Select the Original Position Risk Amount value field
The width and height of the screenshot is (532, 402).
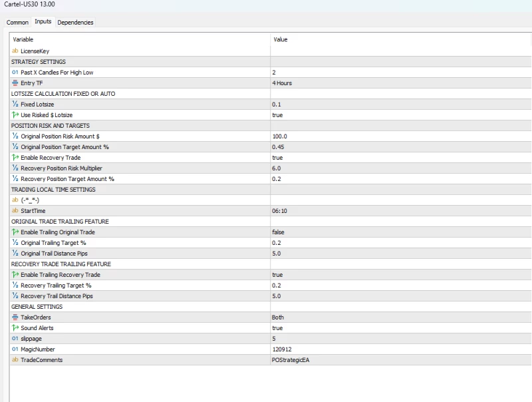(399, 136)
